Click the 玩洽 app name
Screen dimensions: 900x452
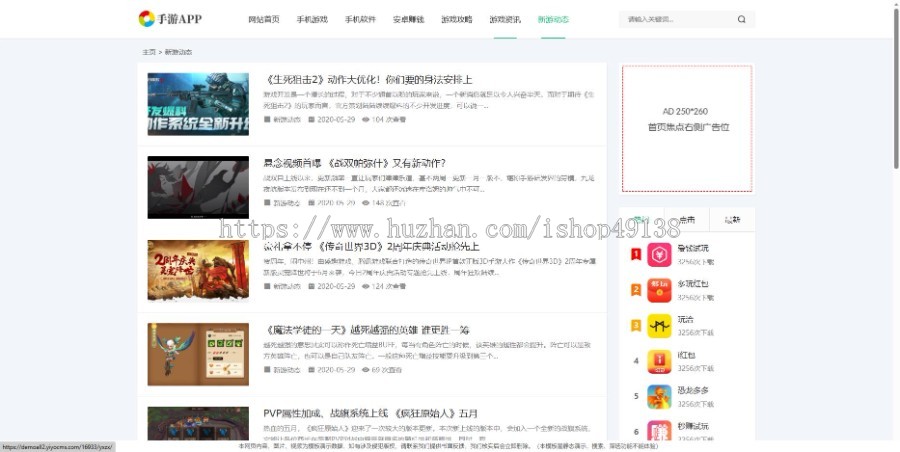point(685,319)
